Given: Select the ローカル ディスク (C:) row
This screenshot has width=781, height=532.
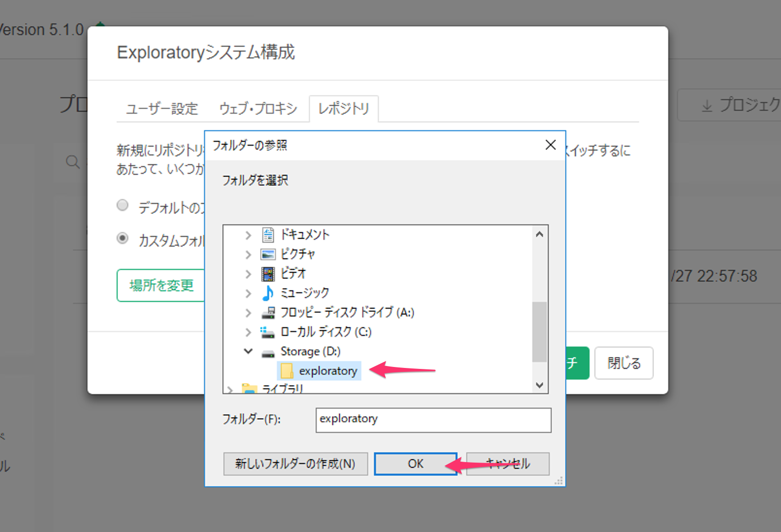Looking at the screenshot, I should (317, 332).
